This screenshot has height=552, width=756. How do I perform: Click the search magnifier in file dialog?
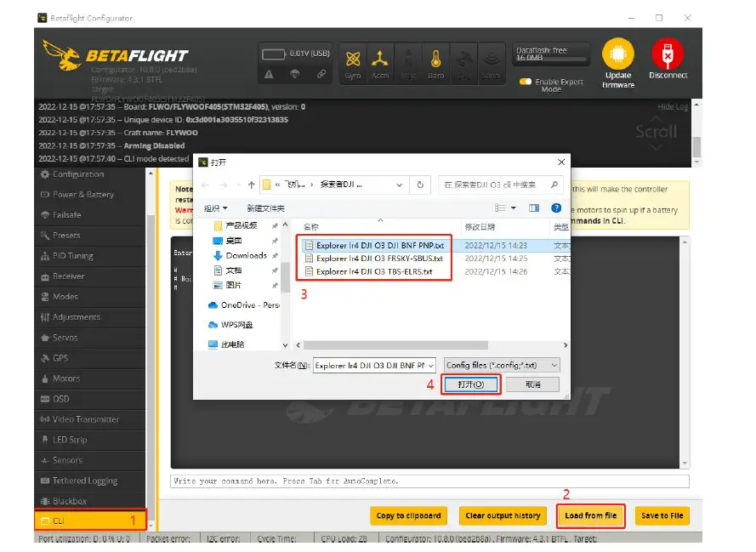click(x=554, y=185)
